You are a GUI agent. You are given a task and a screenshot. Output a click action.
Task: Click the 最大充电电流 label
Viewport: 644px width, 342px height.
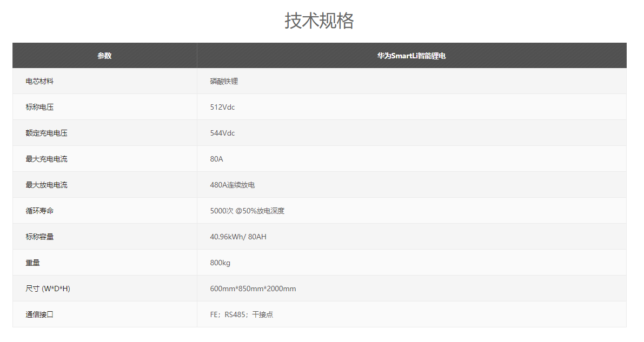pos(47,159)
